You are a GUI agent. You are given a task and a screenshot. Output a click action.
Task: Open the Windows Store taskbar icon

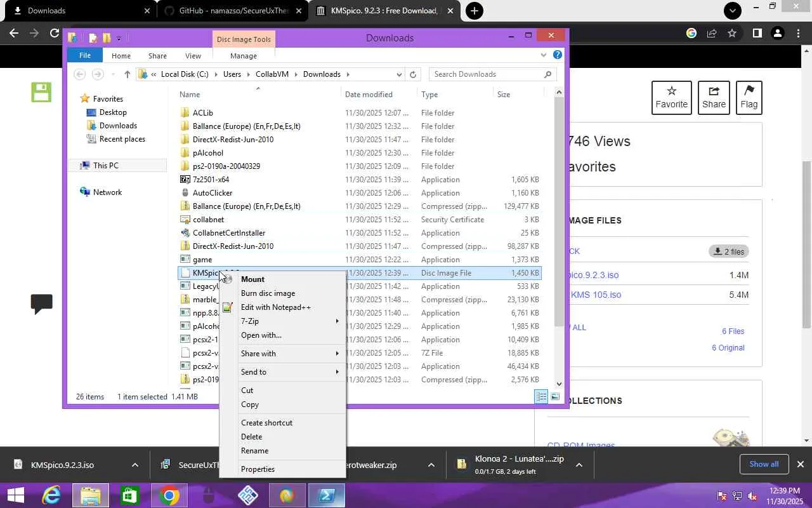coord(129,495)
